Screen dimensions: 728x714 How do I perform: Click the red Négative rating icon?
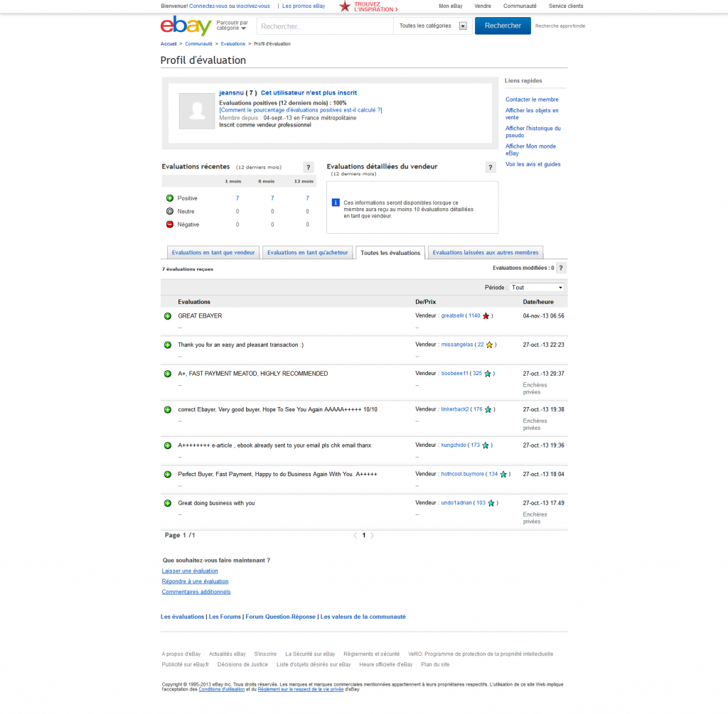(170, 225)
